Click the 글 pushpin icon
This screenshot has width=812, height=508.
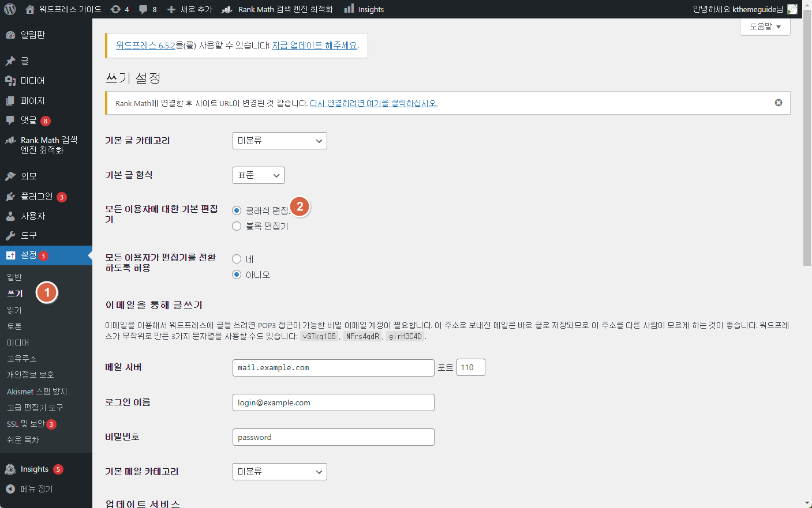coord(10,61)
